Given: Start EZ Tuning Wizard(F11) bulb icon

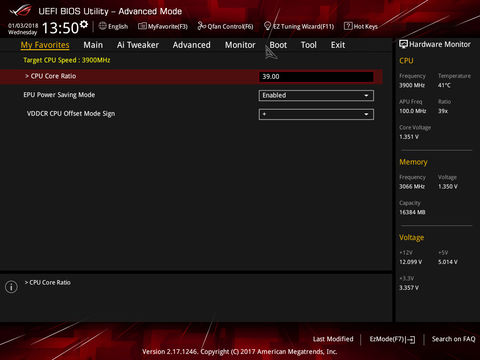Looking at the screenshot, I should click(x=267, y=26).
